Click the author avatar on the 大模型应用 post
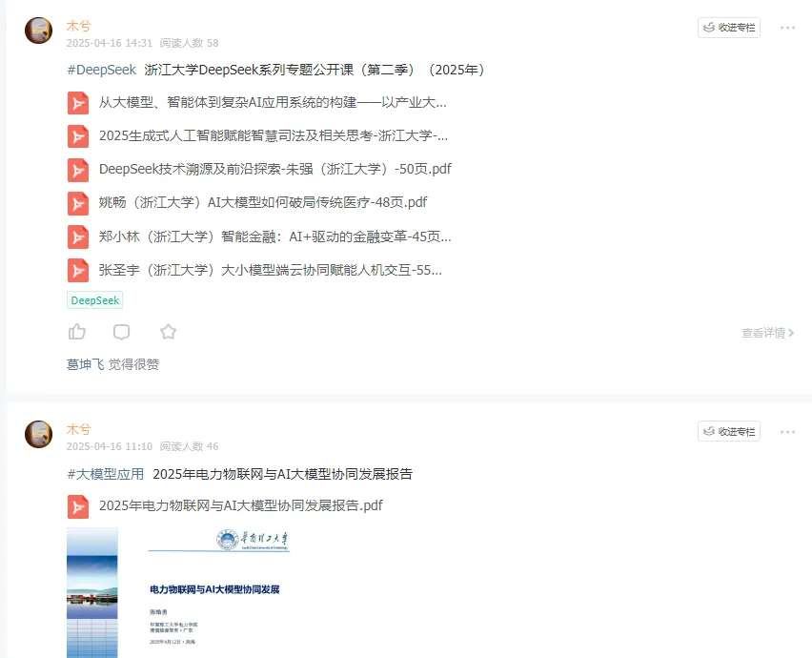Image resolution: width=812 pixels, height=658 pixels. point(39,434)
